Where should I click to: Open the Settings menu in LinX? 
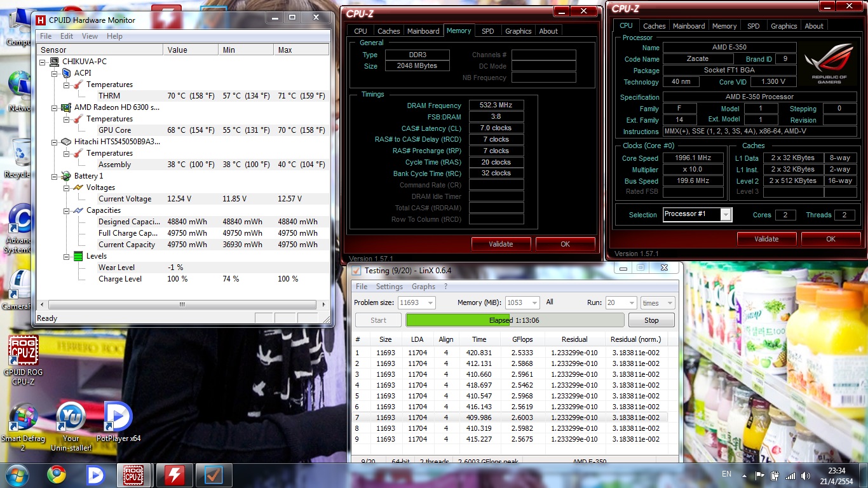(x=390, y=287)
